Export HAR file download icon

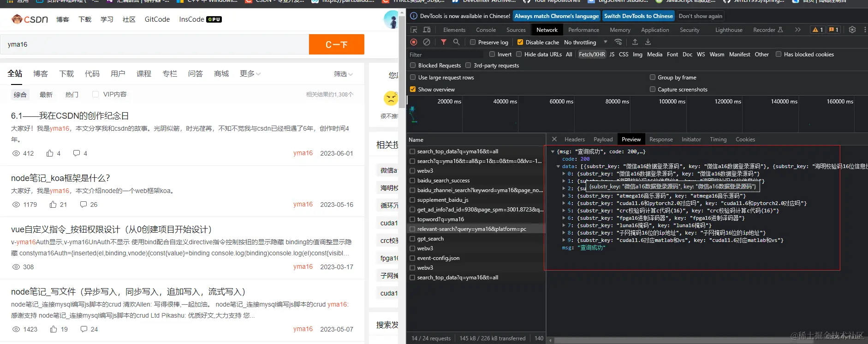point(648,42)
